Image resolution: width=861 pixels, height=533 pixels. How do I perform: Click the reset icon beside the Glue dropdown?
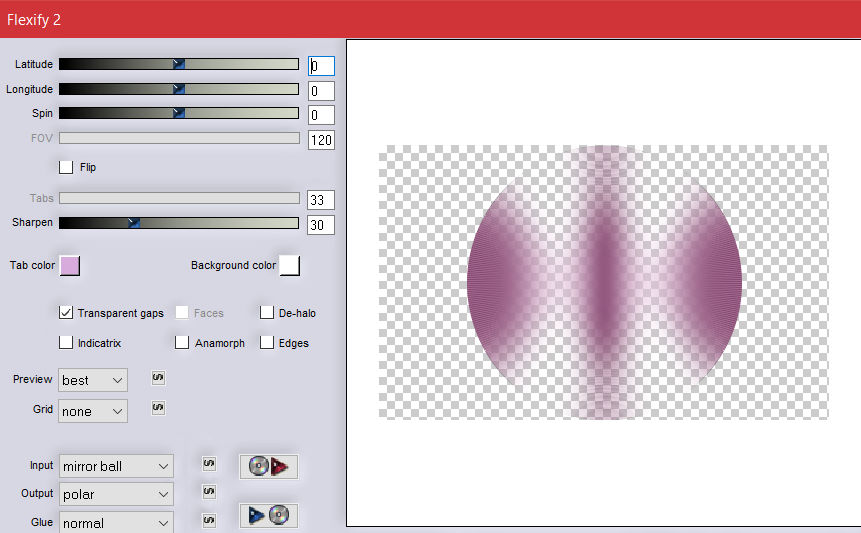click(209, 520)
